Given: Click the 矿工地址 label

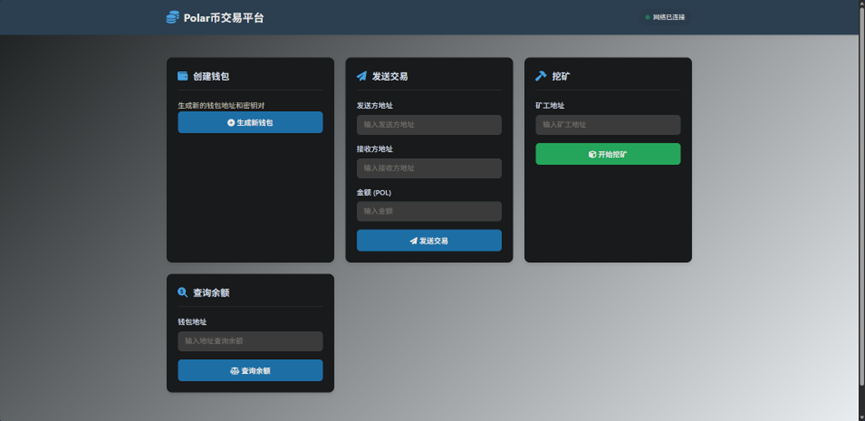Looking at the screenshot, I should [550, 105].
